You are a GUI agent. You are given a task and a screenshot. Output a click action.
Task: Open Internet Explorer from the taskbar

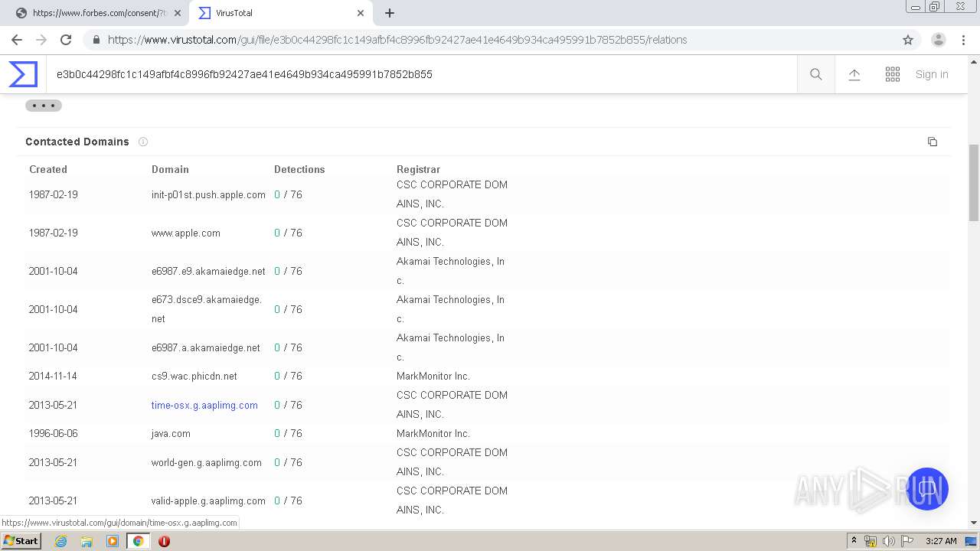tap(60, 541)
